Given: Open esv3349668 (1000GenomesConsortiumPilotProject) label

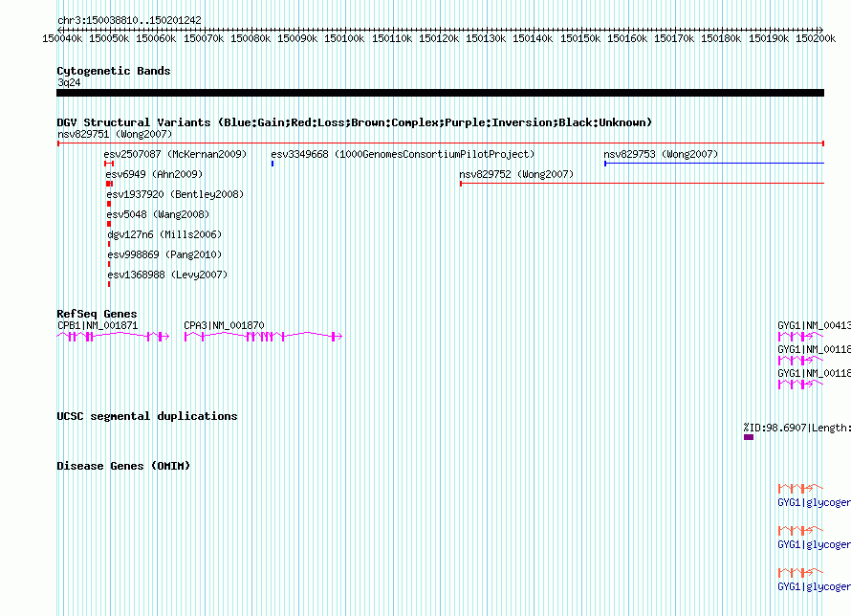Looking at the screenshot, I should pyautogui.click(x=403, y=154).
